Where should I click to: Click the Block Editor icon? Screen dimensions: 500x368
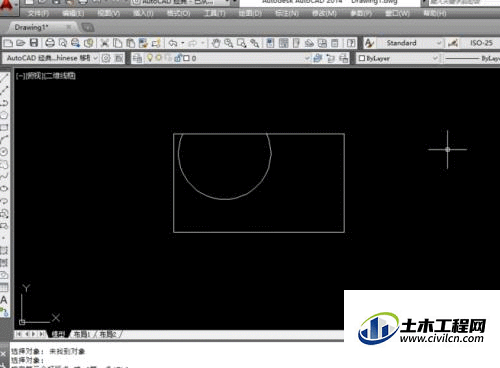click(x=156, y=43)
